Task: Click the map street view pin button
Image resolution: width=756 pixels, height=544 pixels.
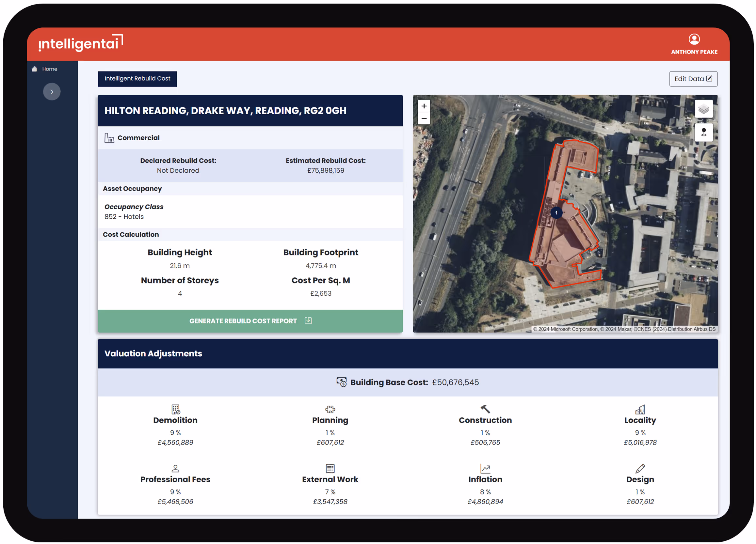Action: pos(704,132)
